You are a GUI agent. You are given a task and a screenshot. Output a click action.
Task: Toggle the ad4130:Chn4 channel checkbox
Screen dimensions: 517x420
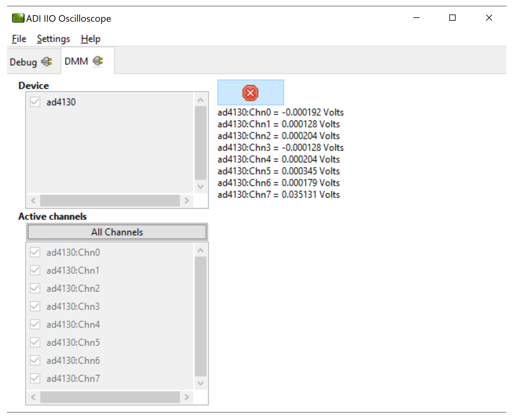35,324
